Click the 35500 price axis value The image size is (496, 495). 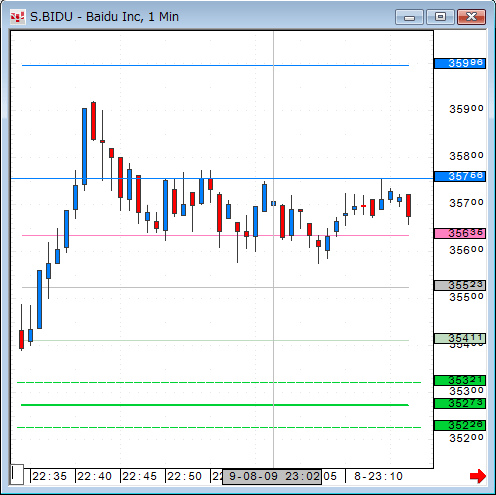coord(466,297)
